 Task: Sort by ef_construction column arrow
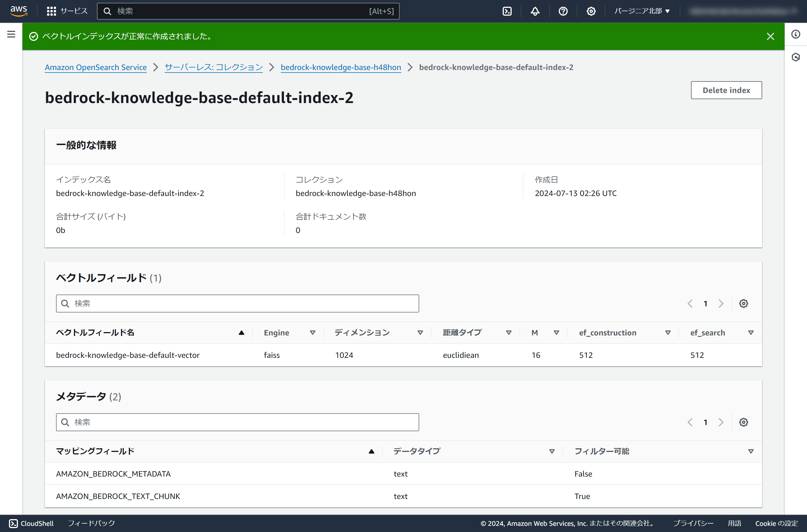668,333
